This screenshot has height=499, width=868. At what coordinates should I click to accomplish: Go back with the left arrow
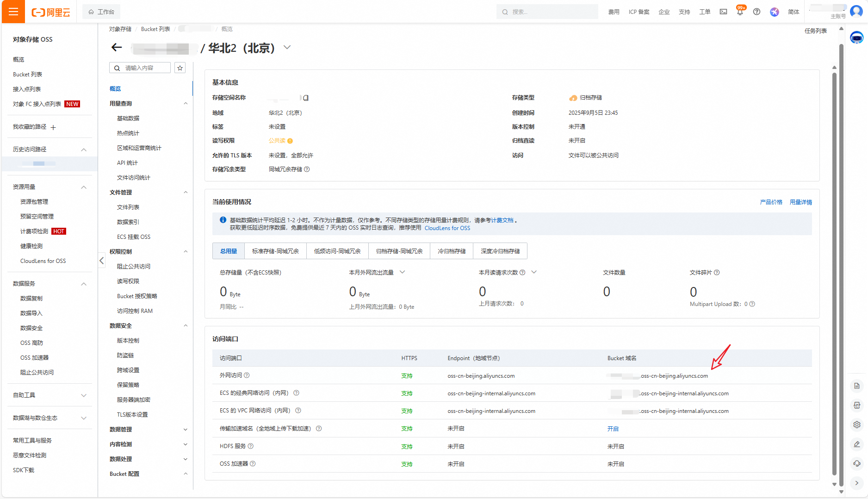click(x=117, y=47)
